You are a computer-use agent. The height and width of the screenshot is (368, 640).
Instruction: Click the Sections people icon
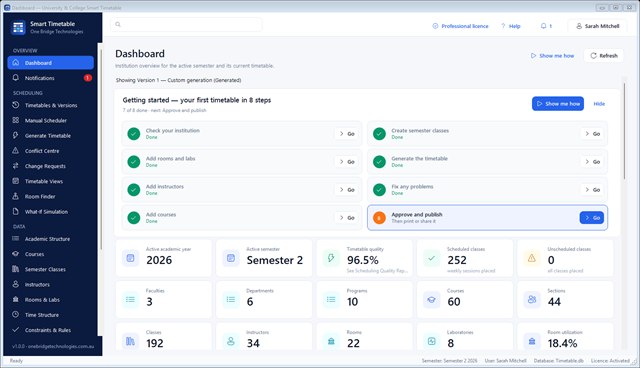[531, 299]
